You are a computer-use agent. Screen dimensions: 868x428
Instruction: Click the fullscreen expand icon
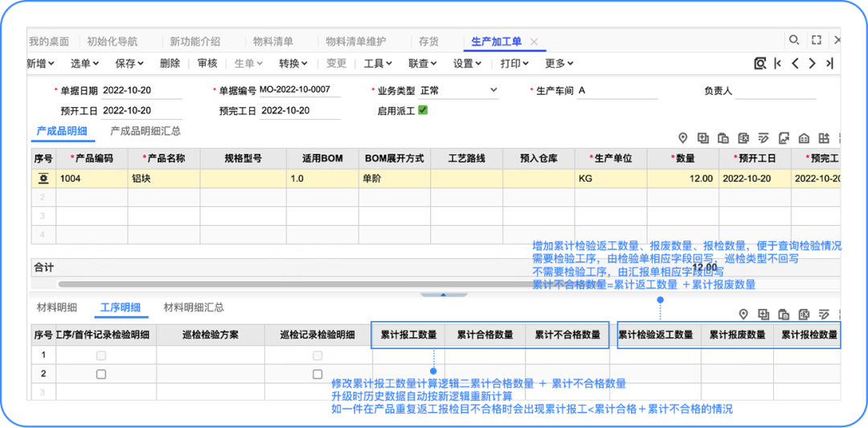point(817,40)
